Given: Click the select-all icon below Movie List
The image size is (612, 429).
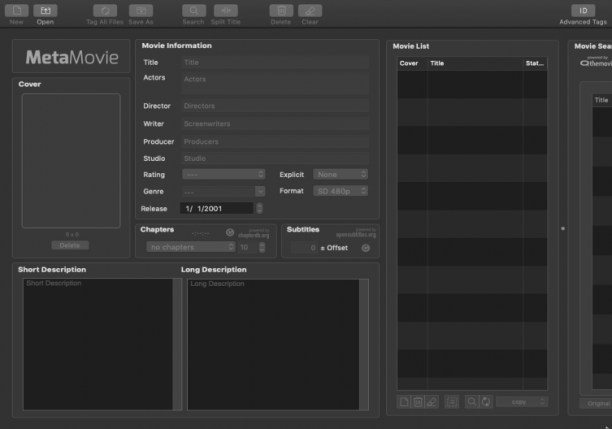Looking at the screenshot, I should [x=452, y=402].
